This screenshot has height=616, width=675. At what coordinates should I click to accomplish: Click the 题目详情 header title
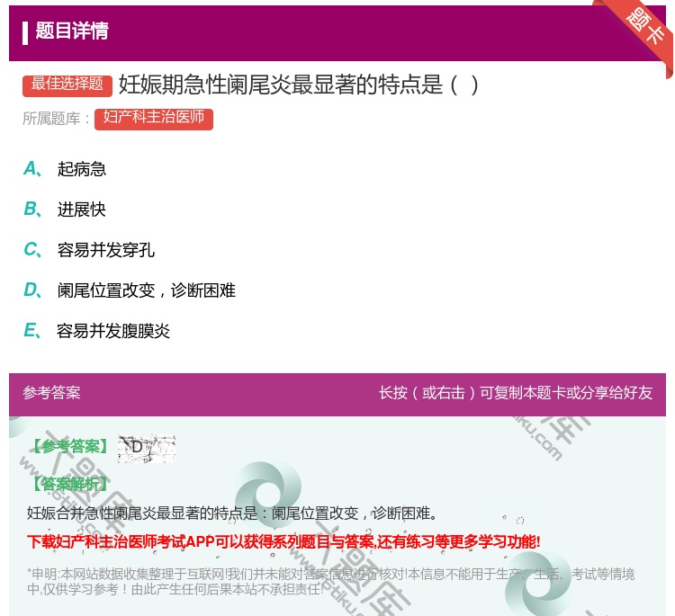72,31
